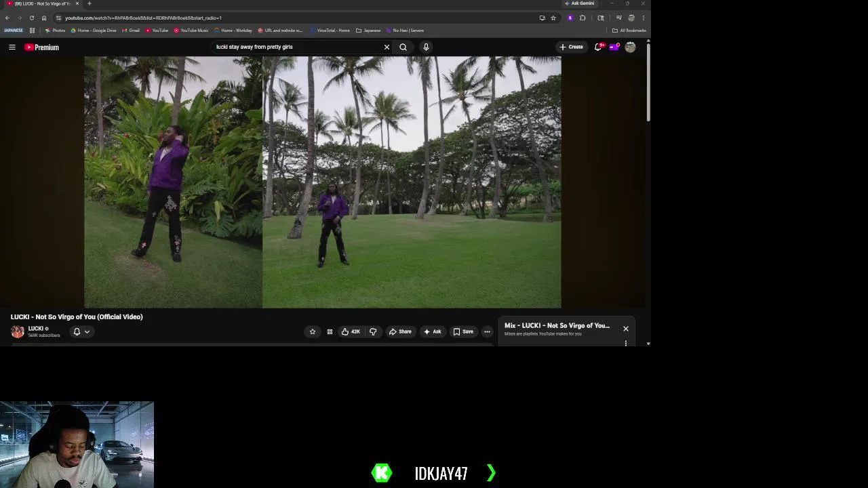Click grid icon next to like button
Image resolution: width=868 pixels, height=488 pixels.
(x=330, y=331)
